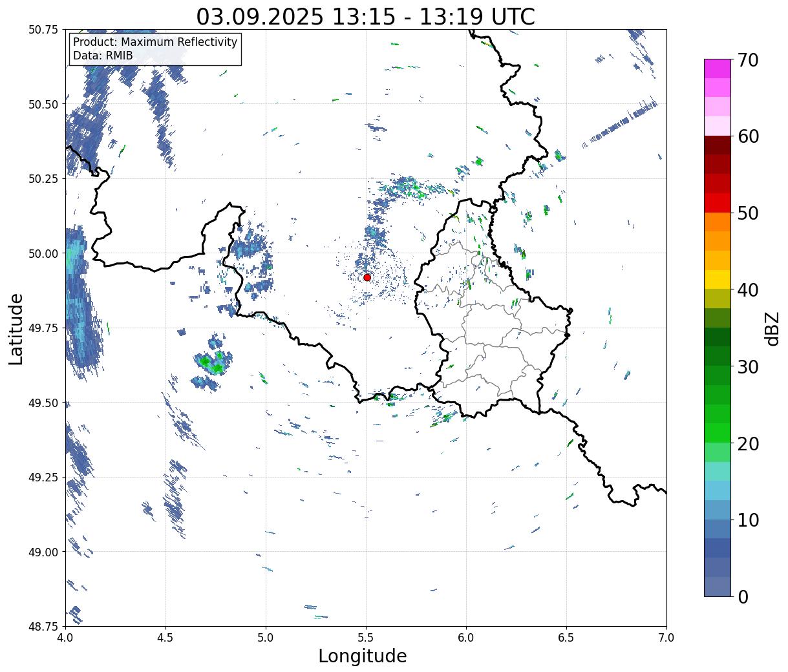788x672 pixels.
Task: Click the longitude tick label 4.5
Action: click(x=165, y=637)
